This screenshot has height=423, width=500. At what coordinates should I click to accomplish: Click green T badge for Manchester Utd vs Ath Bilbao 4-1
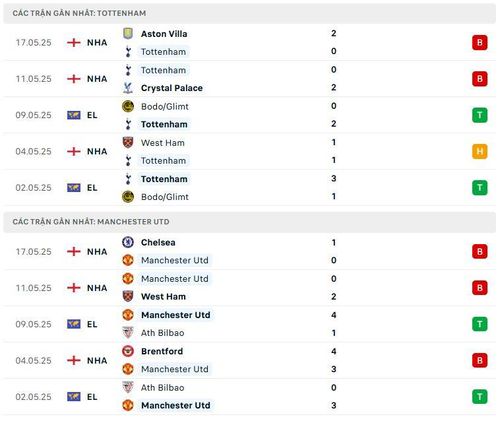480,324
